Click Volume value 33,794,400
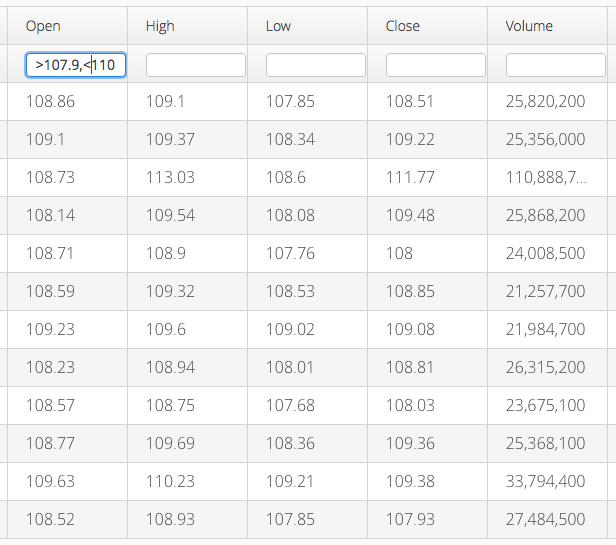Image resolution: width=616 pixels, height=545 pixels. pyautogui.click(x=545, y=481)
